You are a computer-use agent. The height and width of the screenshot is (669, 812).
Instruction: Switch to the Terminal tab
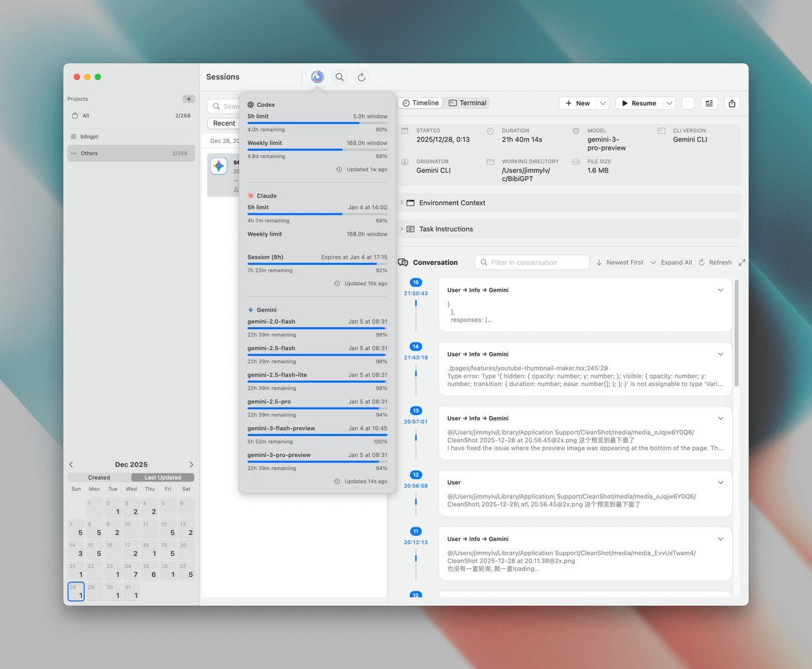click(468, 103)
